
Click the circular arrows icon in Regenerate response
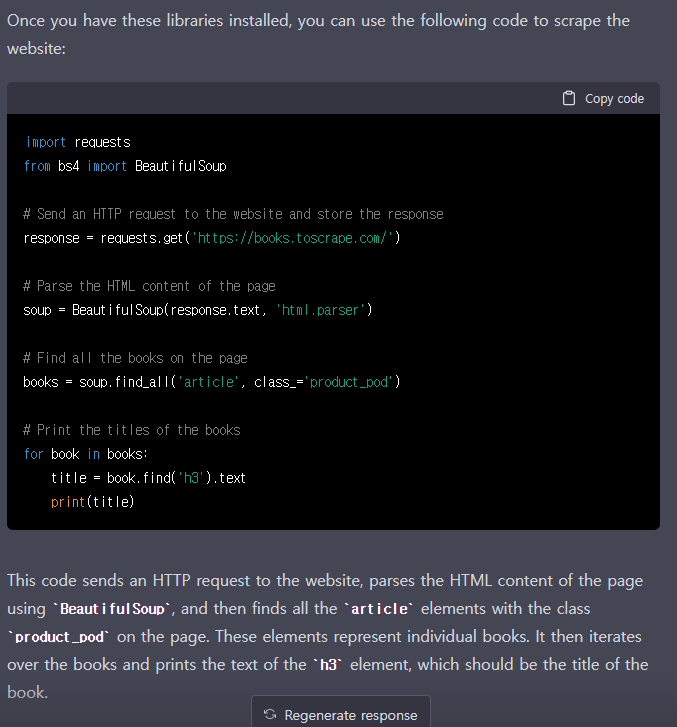point(270,714)
